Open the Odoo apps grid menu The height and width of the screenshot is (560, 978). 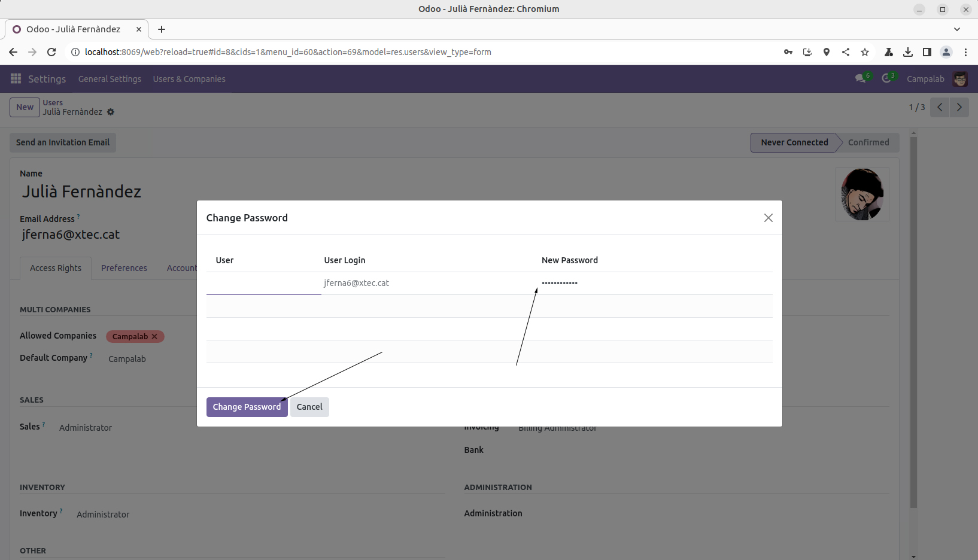click(x=16, y=79)
